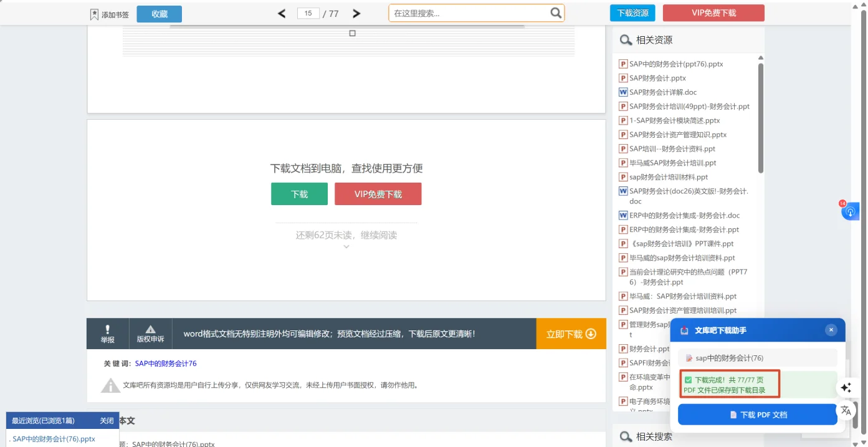Click the green 下载 button
The height and width of the screenshot is (447, 868).
tap(299, 194)
